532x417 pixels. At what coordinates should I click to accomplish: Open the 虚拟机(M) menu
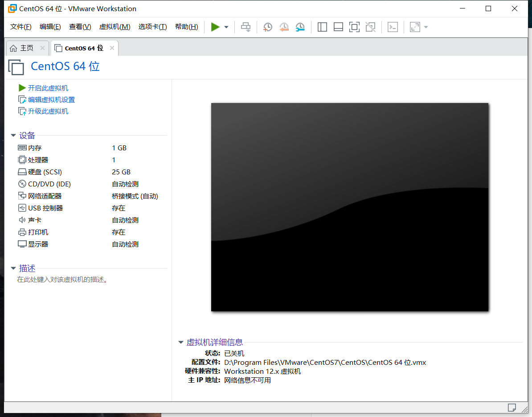(115, 26)
